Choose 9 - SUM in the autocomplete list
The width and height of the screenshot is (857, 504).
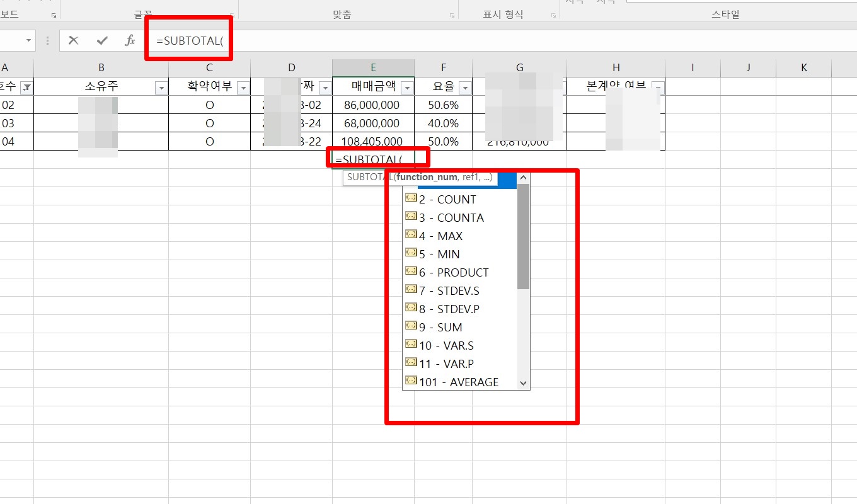[459, 327]
